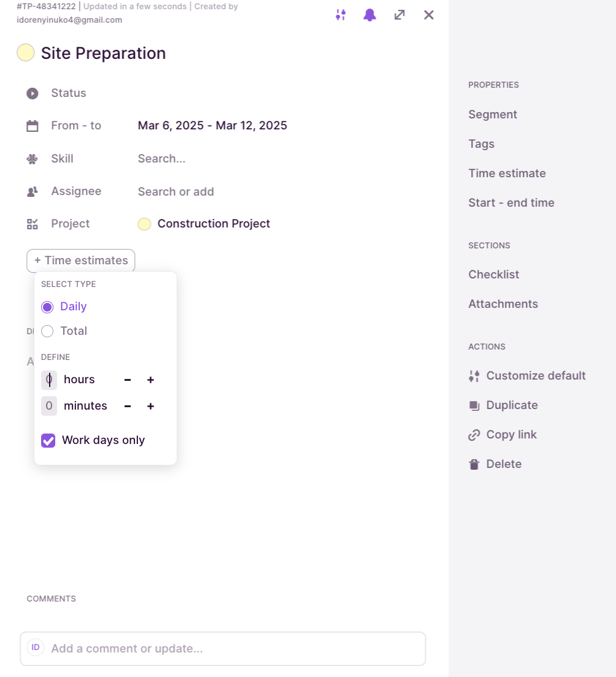Click the Copy link chain icon
Image resolution: width=616 pixels, height=677 pixels.
tap(474, 434)
